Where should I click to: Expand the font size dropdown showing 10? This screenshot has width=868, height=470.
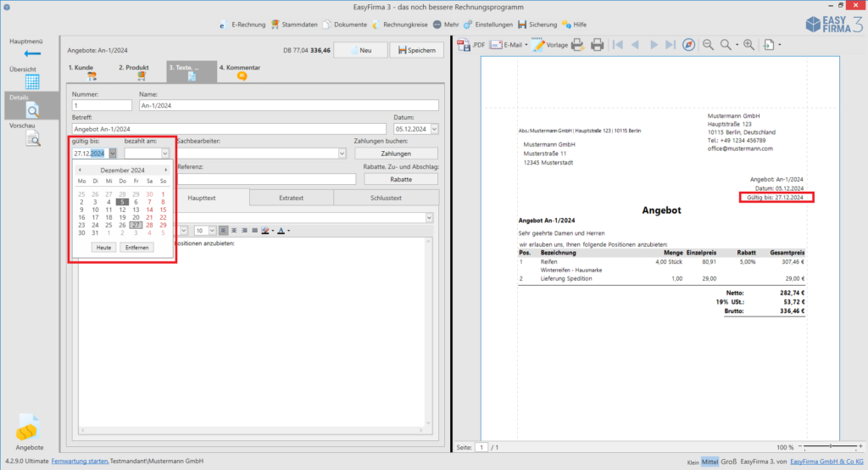tap(212, 231)
